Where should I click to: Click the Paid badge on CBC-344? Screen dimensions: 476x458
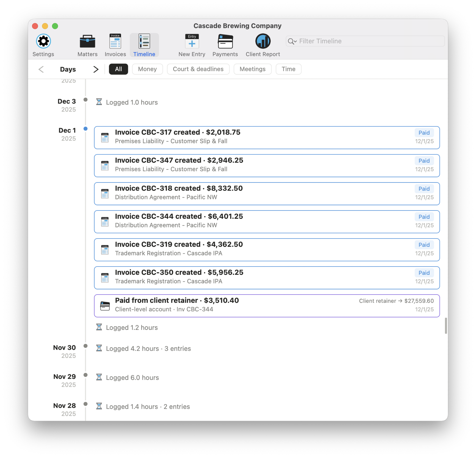[424, 217]
